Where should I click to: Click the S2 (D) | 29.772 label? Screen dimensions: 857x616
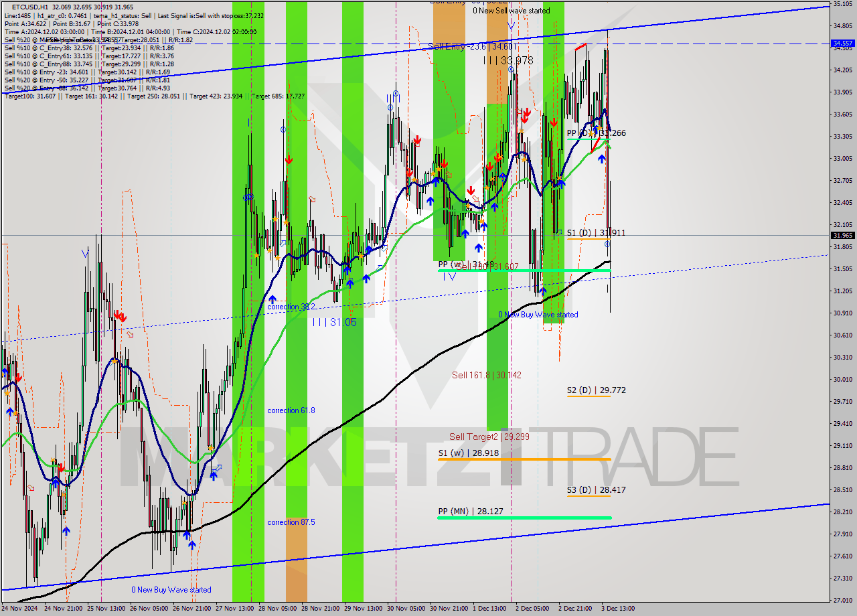(x=596, y=390)
